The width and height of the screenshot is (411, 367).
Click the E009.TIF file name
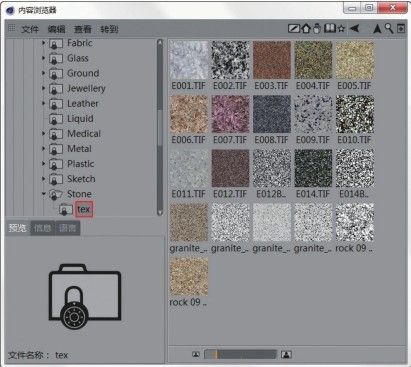(x=313, y=140)
